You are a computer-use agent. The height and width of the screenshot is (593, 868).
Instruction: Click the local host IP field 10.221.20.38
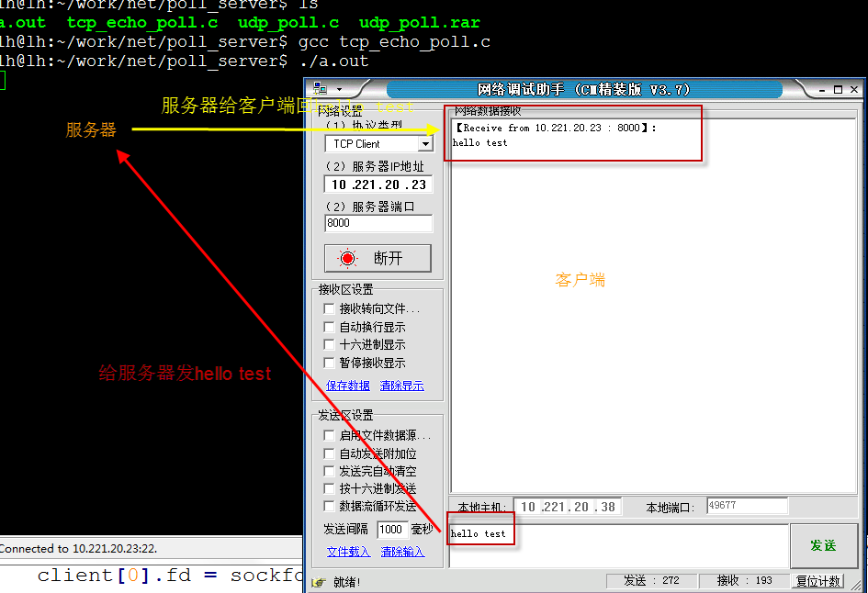click(x=568, y=507)
